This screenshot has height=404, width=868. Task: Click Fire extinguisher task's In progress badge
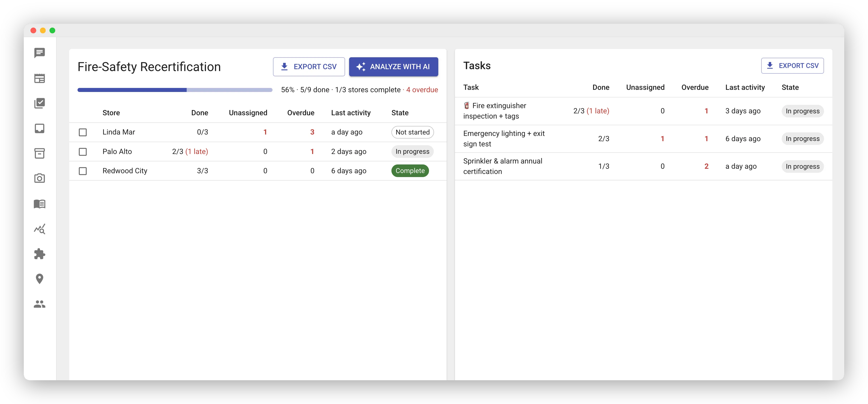point(803,111)
